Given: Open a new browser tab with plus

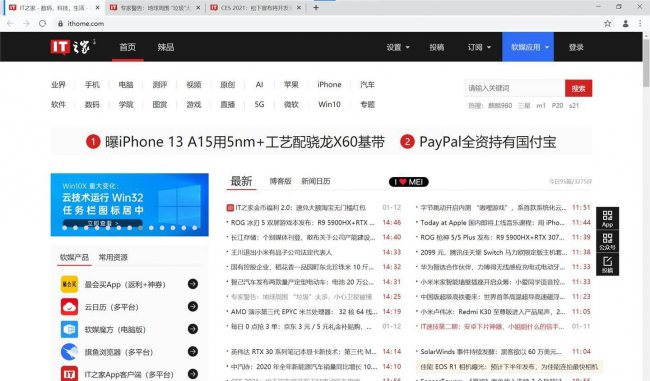Looking at the screenshot, I should click(x=316, y=7).
